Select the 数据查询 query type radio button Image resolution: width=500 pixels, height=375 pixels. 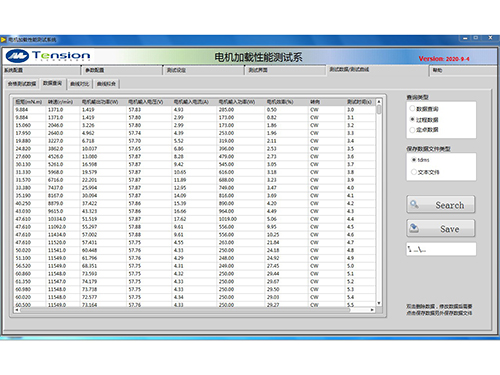pyautogui.click(x=412, y=108)
